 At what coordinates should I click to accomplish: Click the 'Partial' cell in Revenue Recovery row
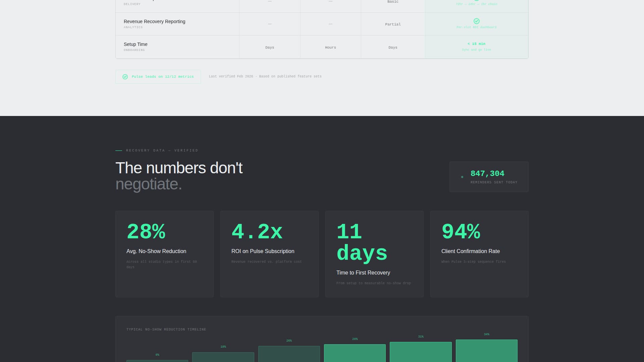coord(393,24)
